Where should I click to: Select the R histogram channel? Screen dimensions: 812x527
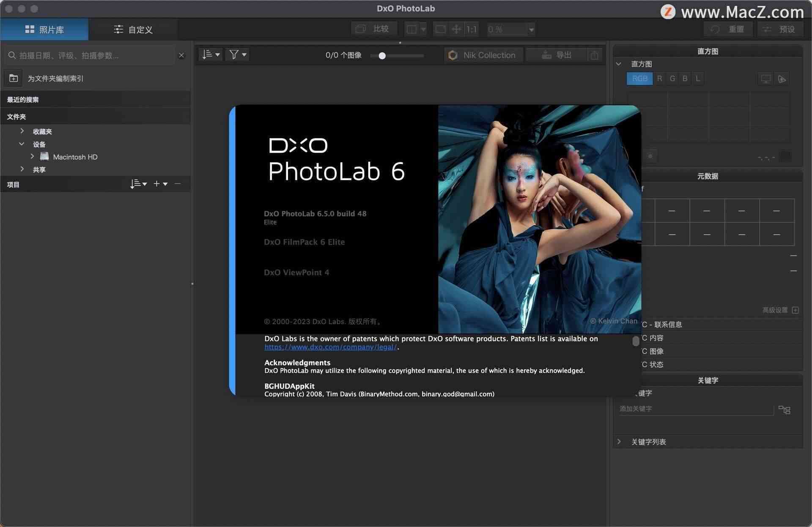pos(659,79)
